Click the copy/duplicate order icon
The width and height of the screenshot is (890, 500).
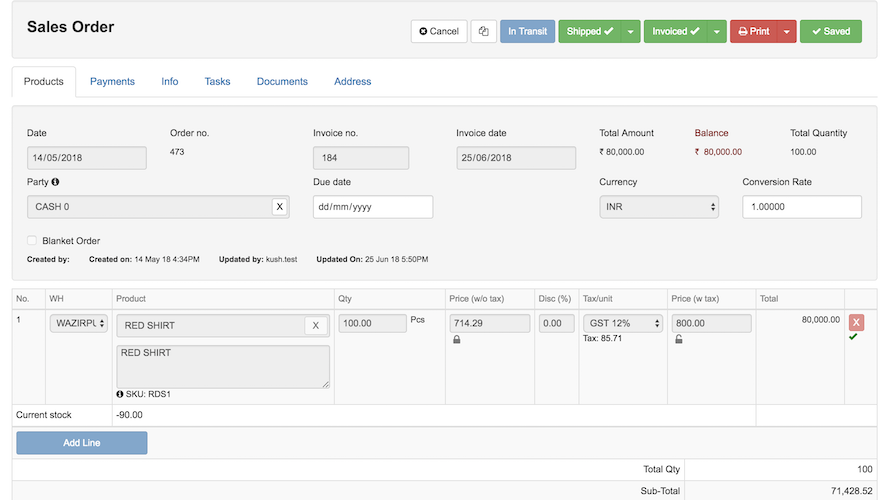tap(484, 31)
